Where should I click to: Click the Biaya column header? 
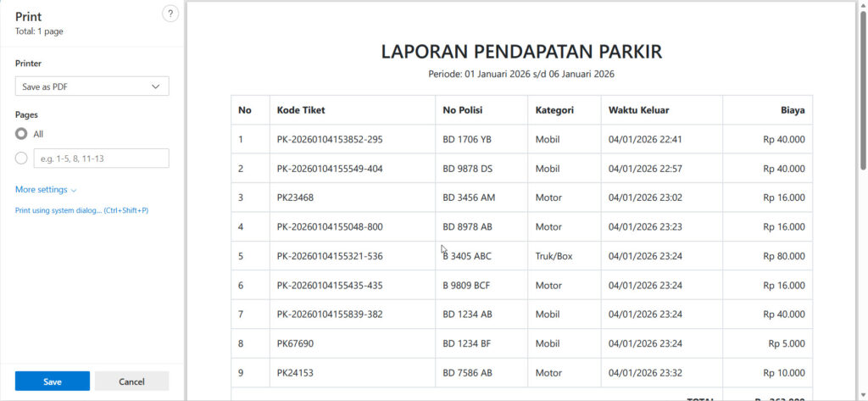click(x=793, y=110)
